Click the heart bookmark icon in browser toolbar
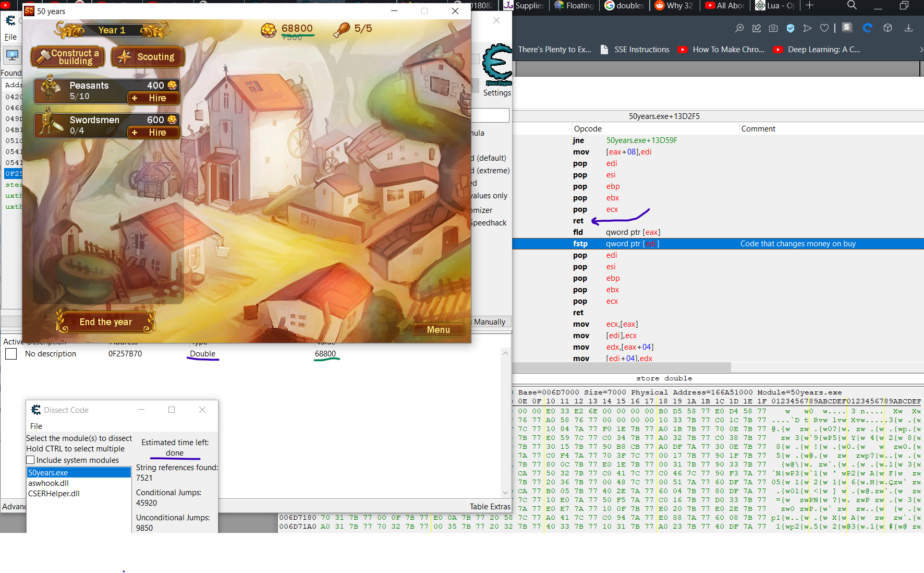The width and height of the screenshot is (924, 573). click(x=824, y=28)
